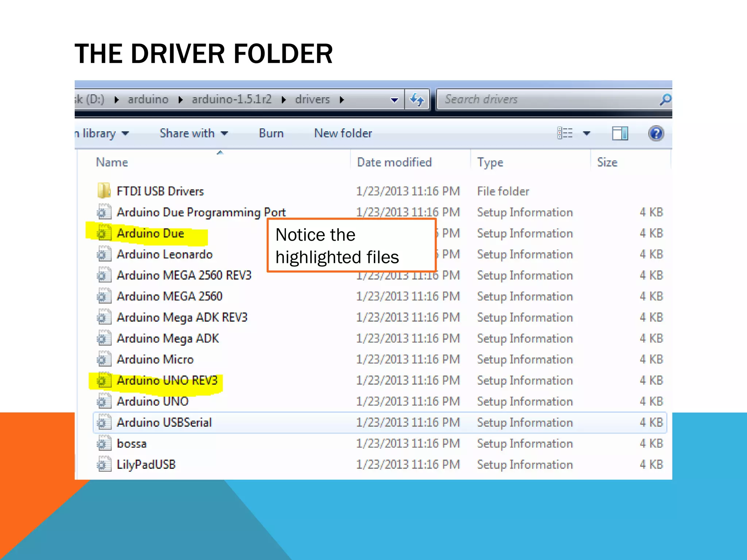Image resolution: width=747 pixels, height=560 pixels.
Task: Select the Arduino MEGA 2560 filename
Action: tap(170, 296)
